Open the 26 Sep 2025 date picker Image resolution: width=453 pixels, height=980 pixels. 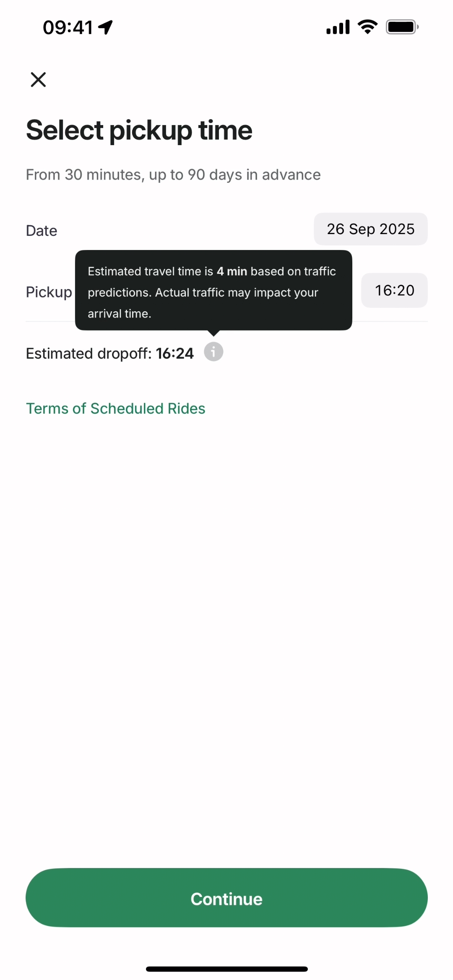[x=370, y=229]
